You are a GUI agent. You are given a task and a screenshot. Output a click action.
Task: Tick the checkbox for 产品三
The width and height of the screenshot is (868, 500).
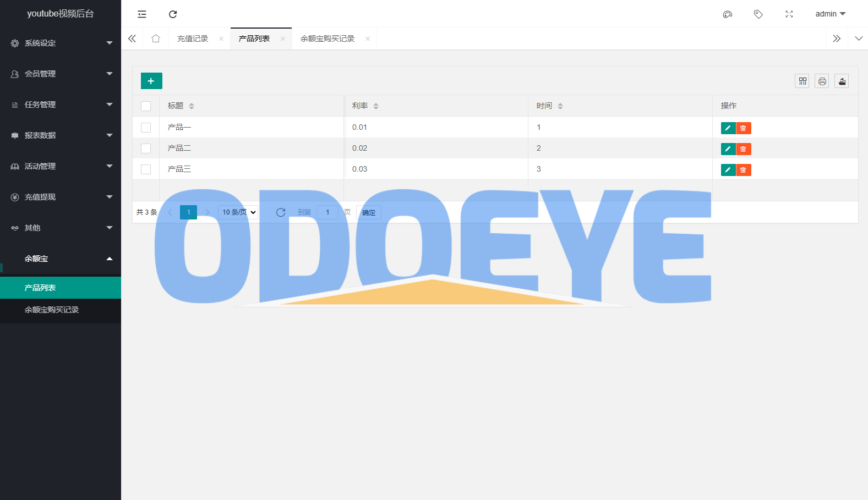(x=146, y=169)
